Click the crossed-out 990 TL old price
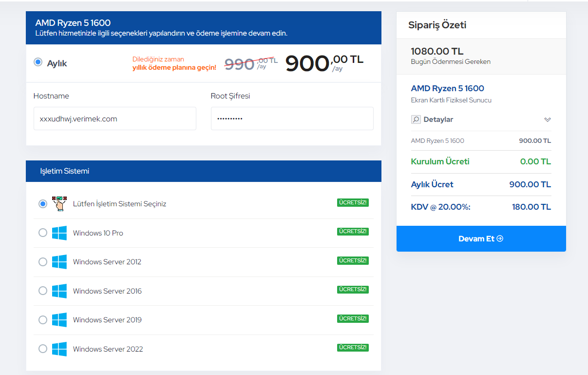Image resolution: width=588 pixels, height=375 pixels. click(x=251, y=64)
